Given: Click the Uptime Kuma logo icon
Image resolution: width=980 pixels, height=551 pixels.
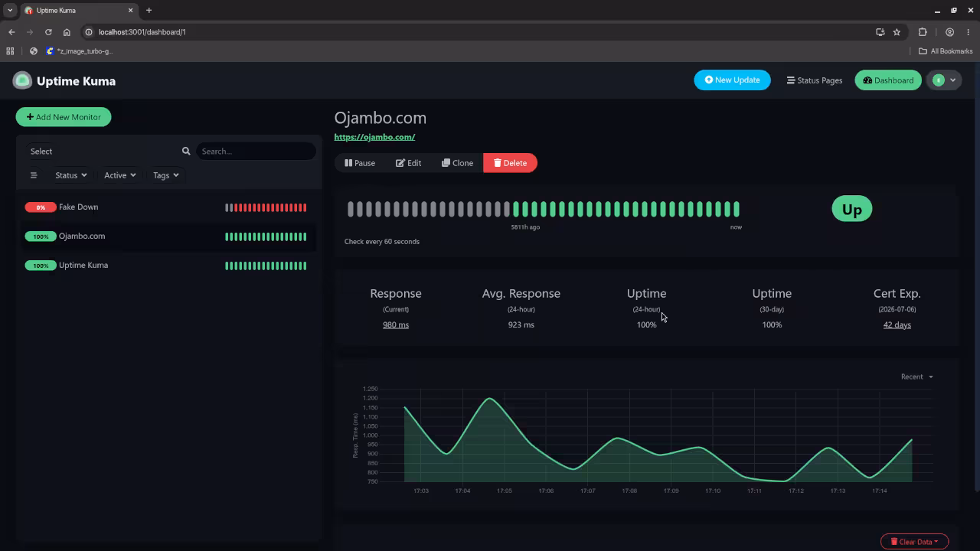Looking at the screenshot, I should [22, 80].
